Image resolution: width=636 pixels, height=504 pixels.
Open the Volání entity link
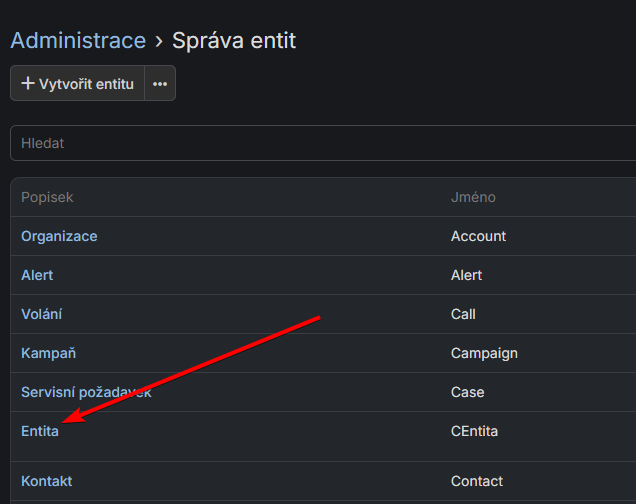tap(41, 314)
